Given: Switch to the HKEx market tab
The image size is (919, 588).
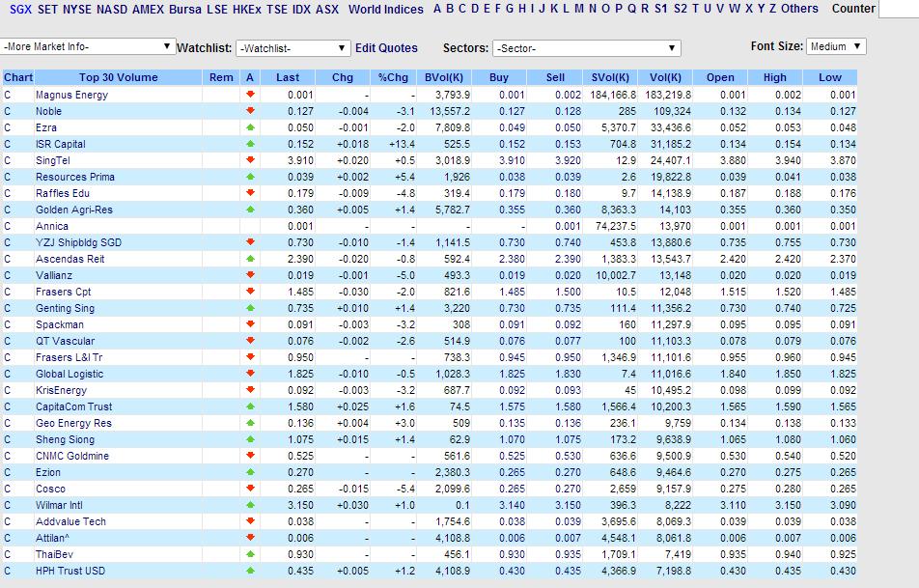Looking at the screenshot, I should (247, 10).
